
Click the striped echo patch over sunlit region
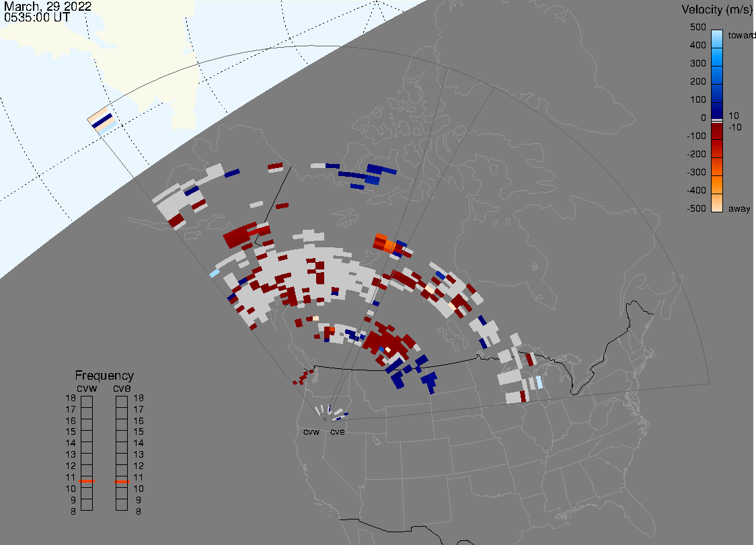102,121
